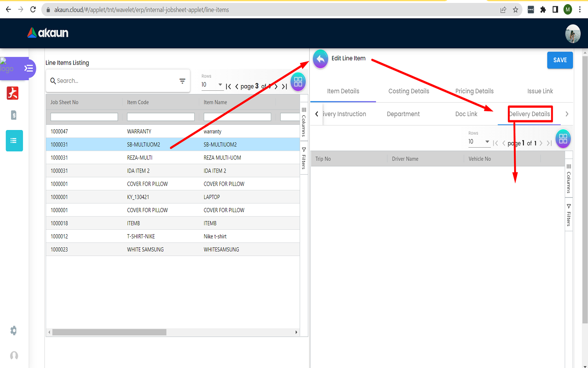Toggle the Filters side panel in Line Items Listing
This screenshot has width=588, height=368.
(304, 158)
